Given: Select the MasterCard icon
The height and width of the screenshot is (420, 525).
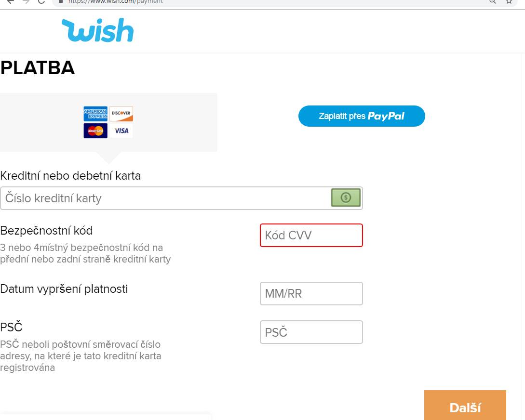Looking at the screenshot, I should [x=95, y=131].
